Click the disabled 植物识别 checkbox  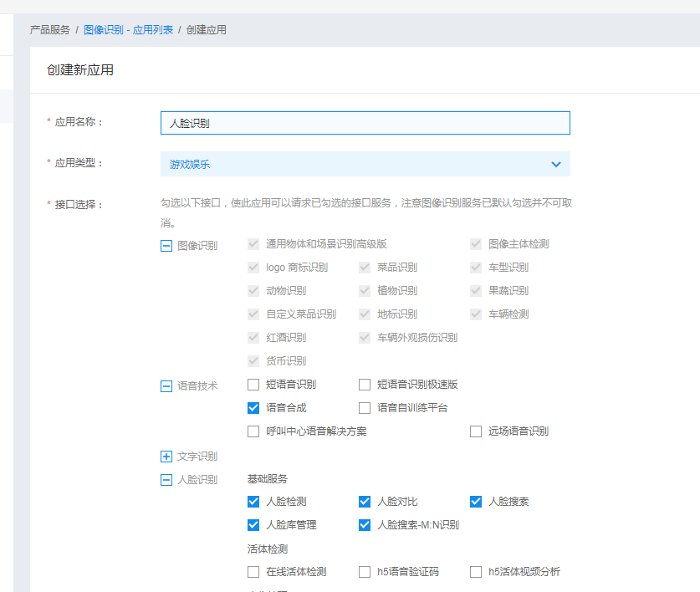(365, 291)
